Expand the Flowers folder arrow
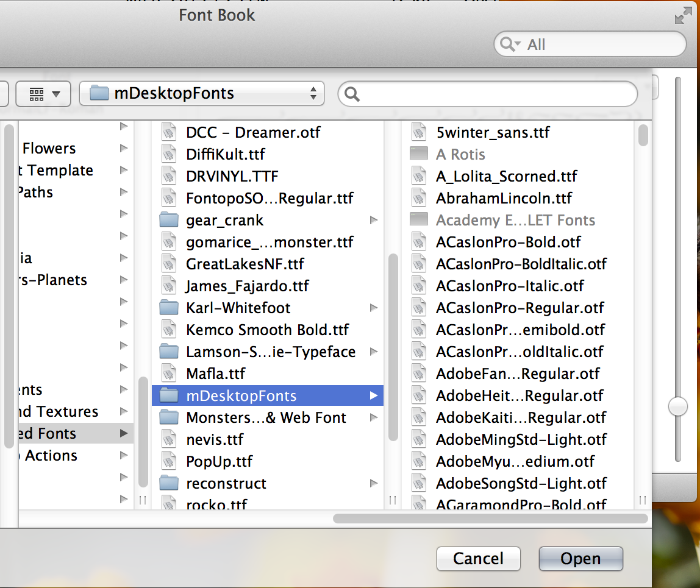Viewport: 700px width, 588px height. pyautogui.click(x=124, y=148)
